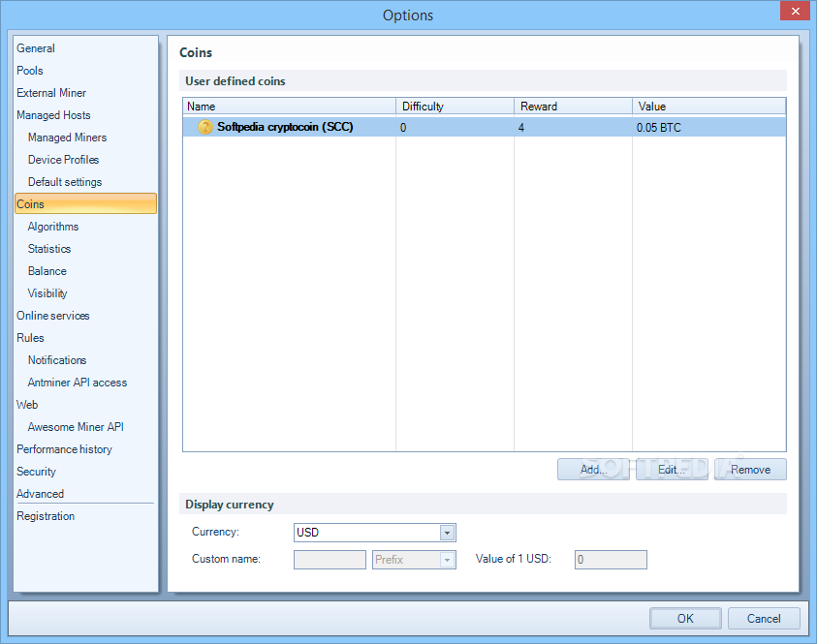Select Antminer API access
The image size is (817, 644).
78,383
